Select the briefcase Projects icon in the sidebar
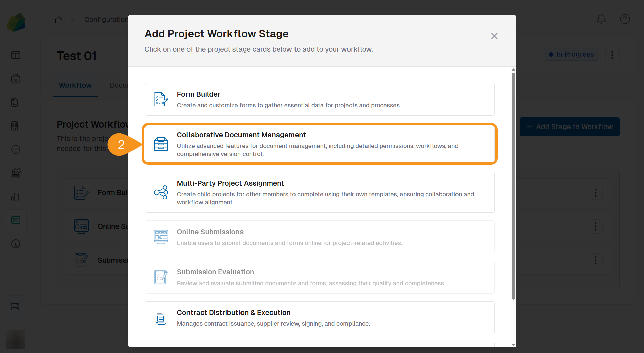Screen dimensions: 644x353 tap(16, 79)
